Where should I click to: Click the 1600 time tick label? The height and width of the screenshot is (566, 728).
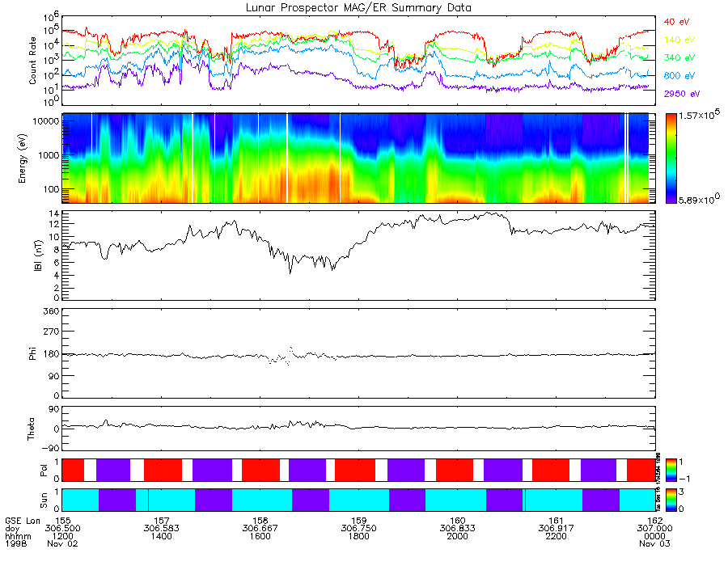pyautogui.click(x=260, y=536)
